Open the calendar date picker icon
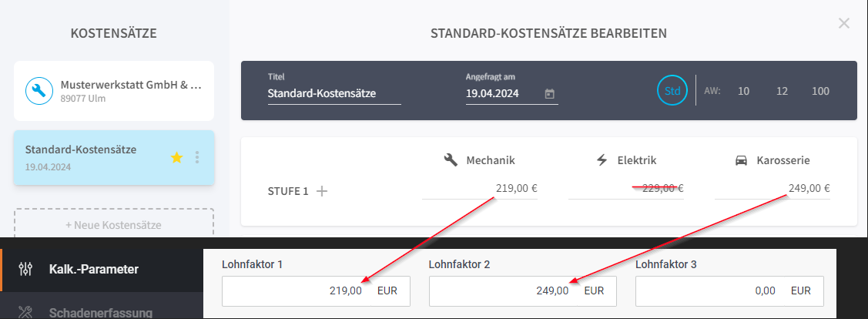 tap(549, 94)
